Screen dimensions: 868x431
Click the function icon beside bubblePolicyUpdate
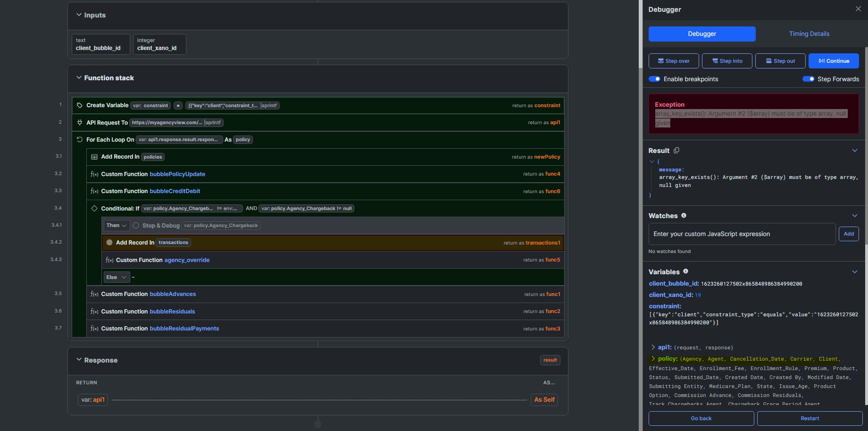pos(94,174)
